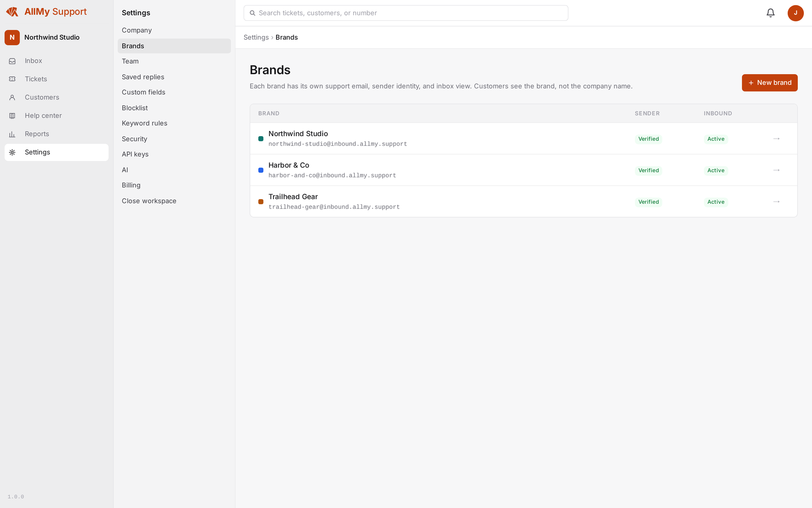Open Close workspace settings
812x508 pixels.
pos(174,201)
